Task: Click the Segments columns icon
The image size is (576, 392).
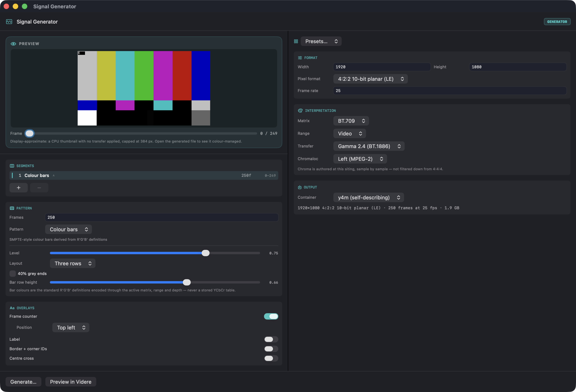Action: click(12, 166)
